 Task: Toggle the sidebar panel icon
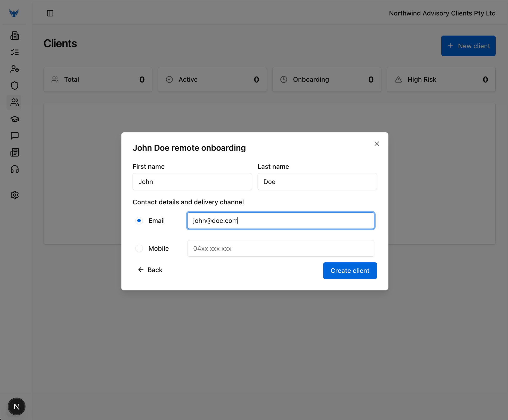tap(50, 13)
